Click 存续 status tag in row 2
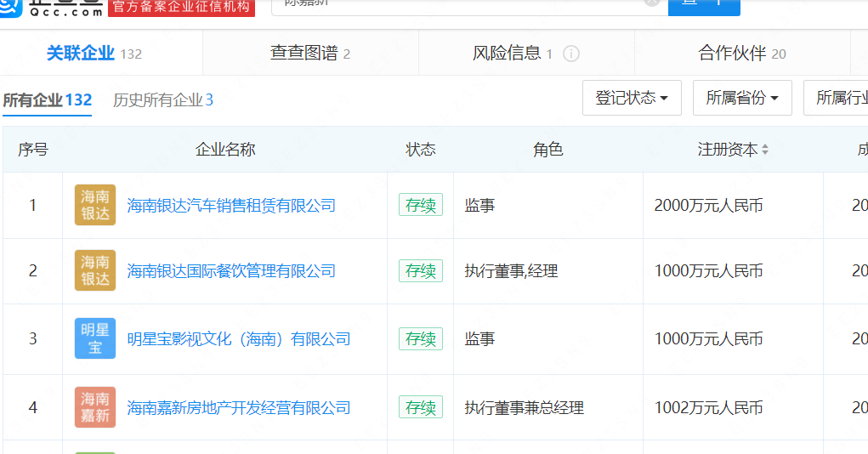The height and width of the screenshot is (454, 868). [x=421, y=270]
